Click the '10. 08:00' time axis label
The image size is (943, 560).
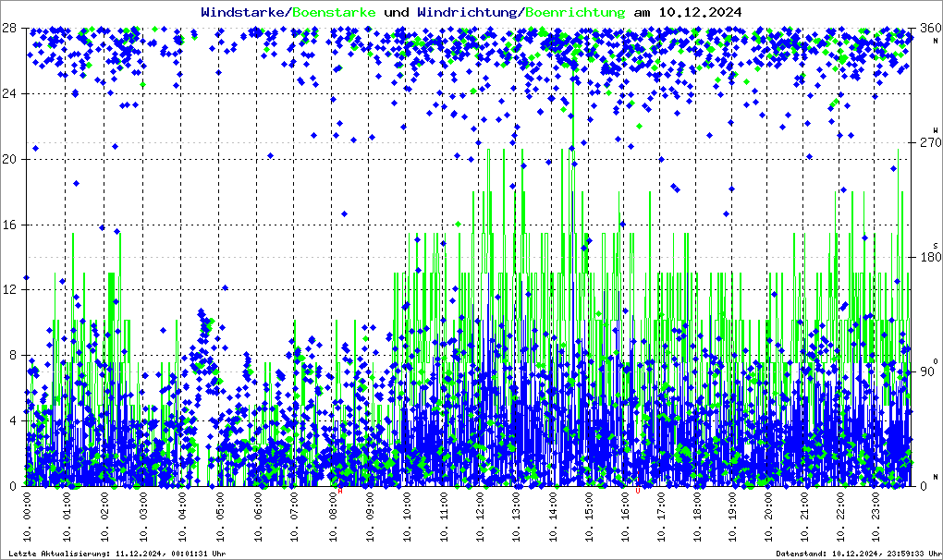[x=333, y=517]
